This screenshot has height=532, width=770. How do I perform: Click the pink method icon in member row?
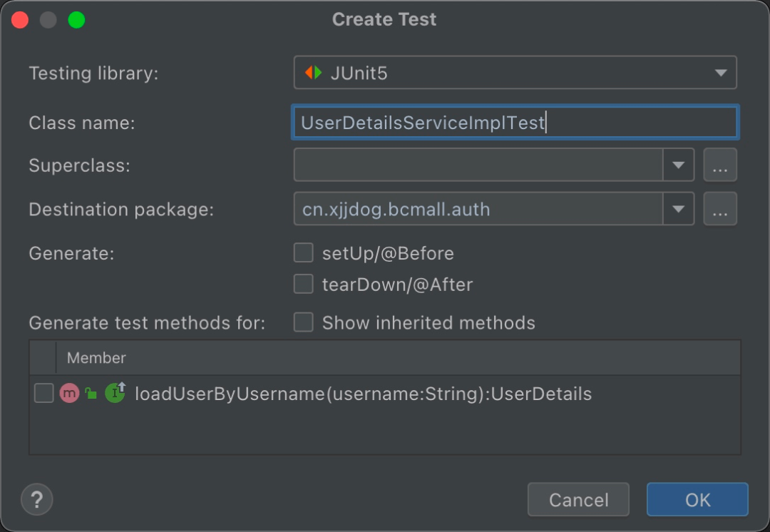click(x=69, y=394)
